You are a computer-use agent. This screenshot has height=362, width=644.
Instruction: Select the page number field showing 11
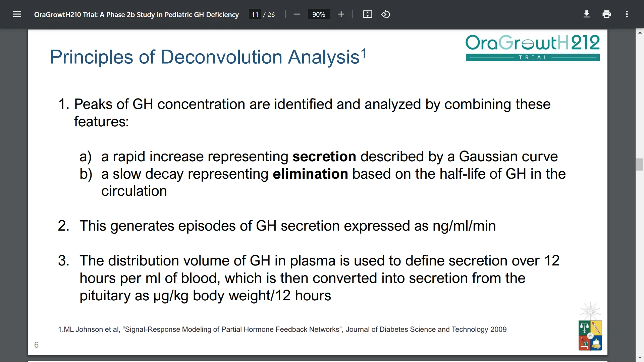coord(255,14)
